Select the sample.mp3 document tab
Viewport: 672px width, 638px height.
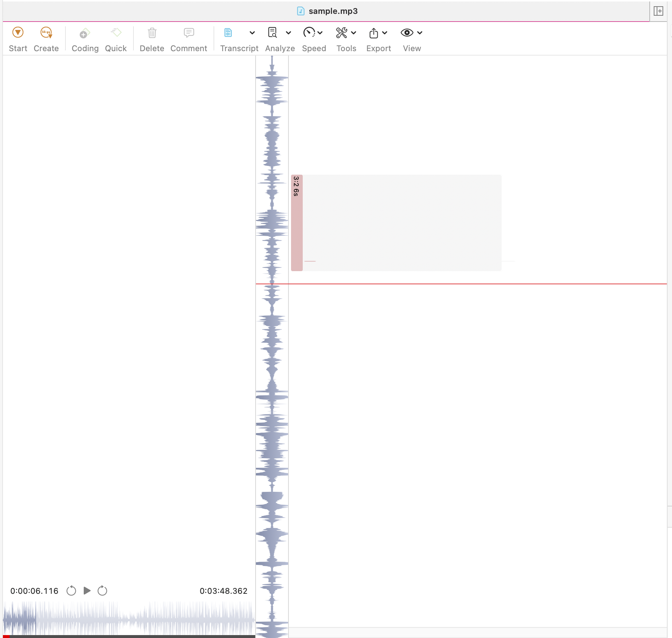[x=327, y=11]
